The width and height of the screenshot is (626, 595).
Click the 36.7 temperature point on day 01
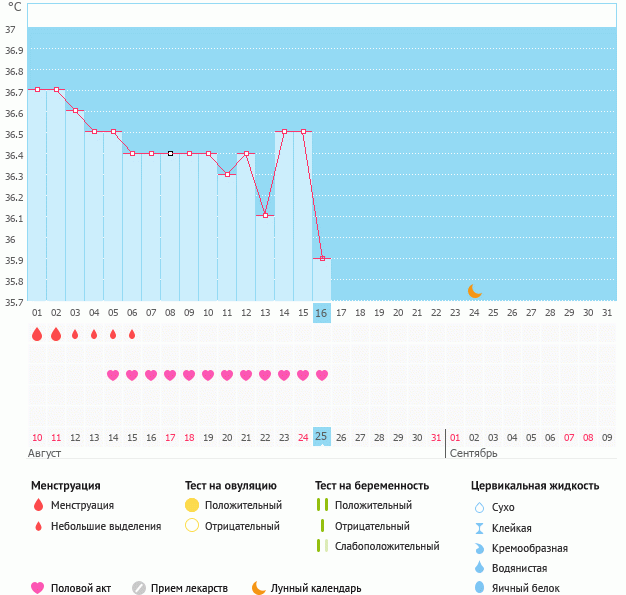coord(37,89)
